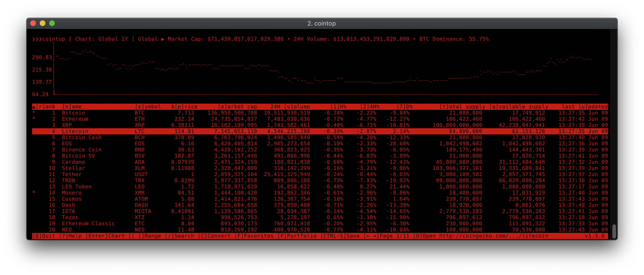Click the MIOTA symbol cell
Viewport: 644px width, 275px height.
coord(143,211)
